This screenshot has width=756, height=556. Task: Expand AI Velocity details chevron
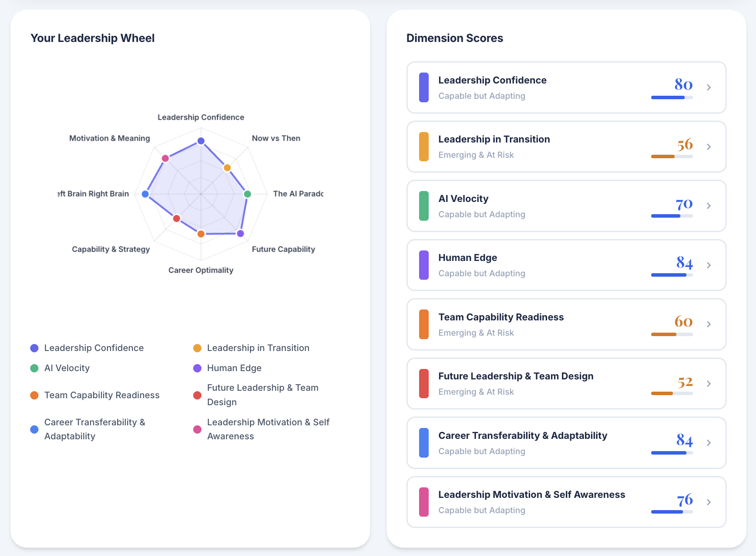[708, 206]
